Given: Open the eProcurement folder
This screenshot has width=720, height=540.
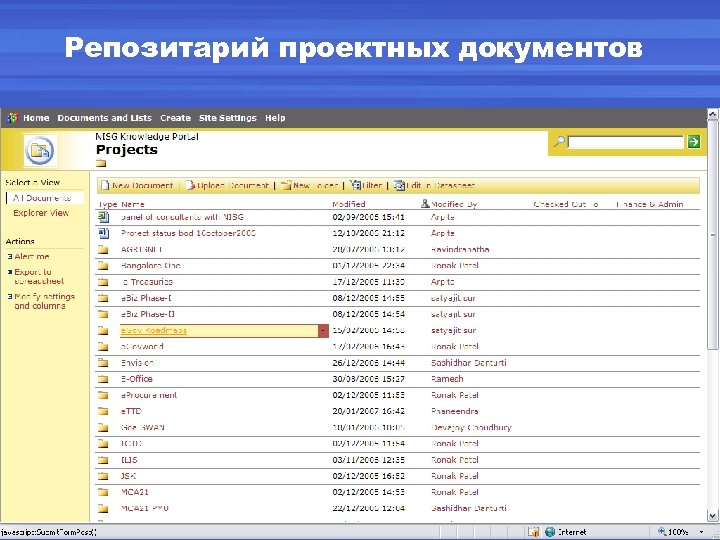Looking at the screenshot, I should click(149, 395).
